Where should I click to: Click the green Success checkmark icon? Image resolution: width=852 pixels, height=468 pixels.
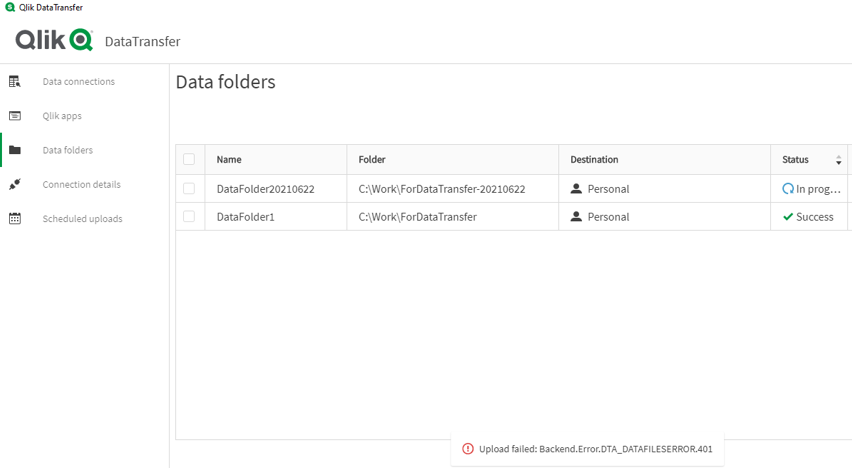pos(788,217)
